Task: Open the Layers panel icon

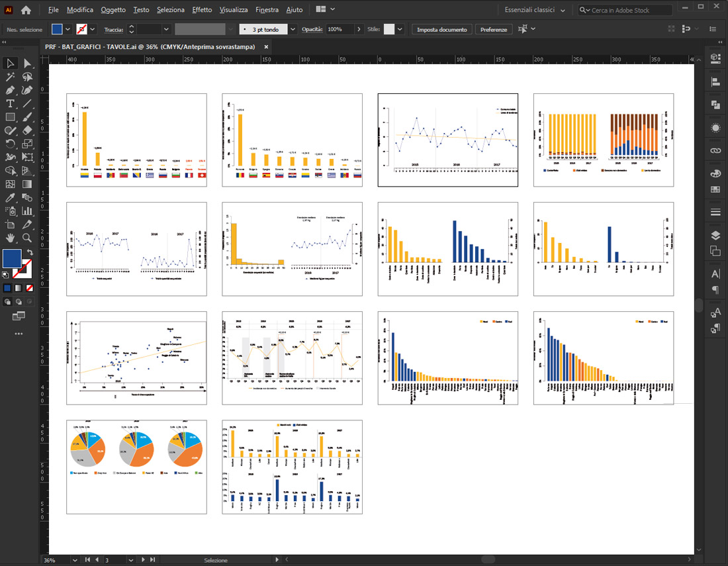Action: coord(715,235)
